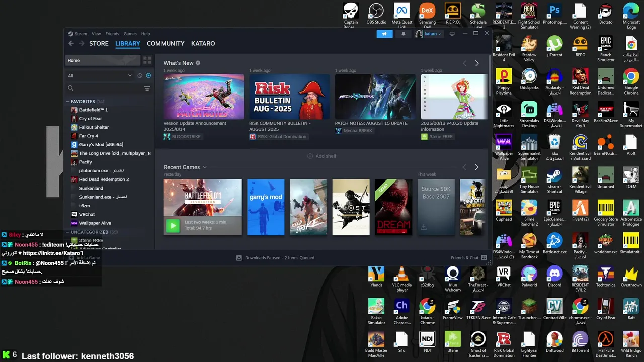Toggle the recent activity clock filter

tap(140, 76)
